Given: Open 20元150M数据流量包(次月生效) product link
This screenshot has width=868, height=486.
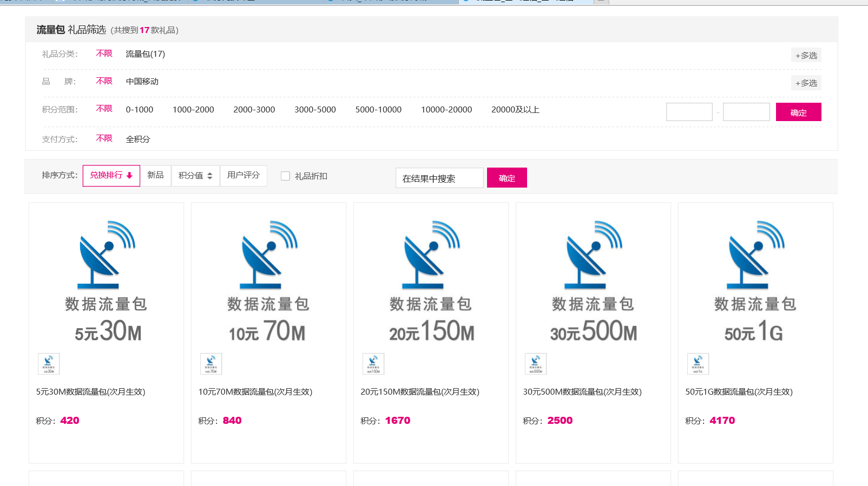Looking at the screenshot, I should [x=420, y=392].
